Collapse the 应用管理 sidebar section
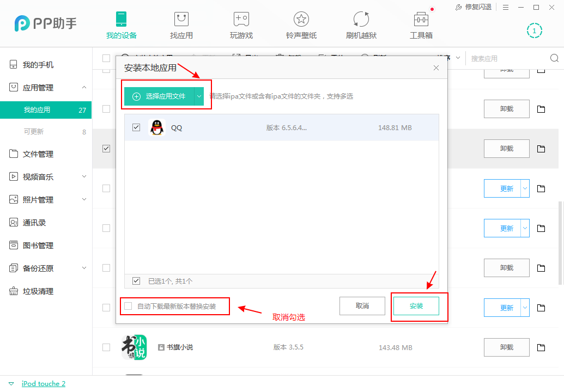The width and height of the screenshot is (564, 392). pyautogui.click(x=84, y=87)
